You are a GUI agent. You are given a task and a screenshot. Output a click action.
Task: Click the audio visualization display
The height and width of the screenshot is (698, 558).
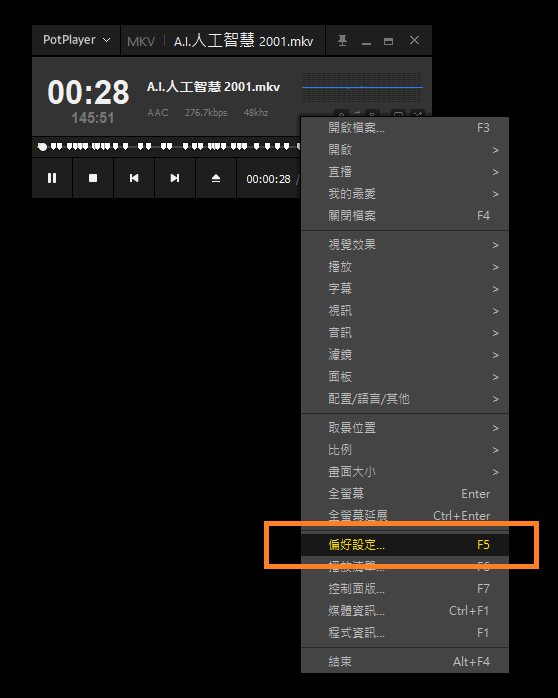coord(362,88)
